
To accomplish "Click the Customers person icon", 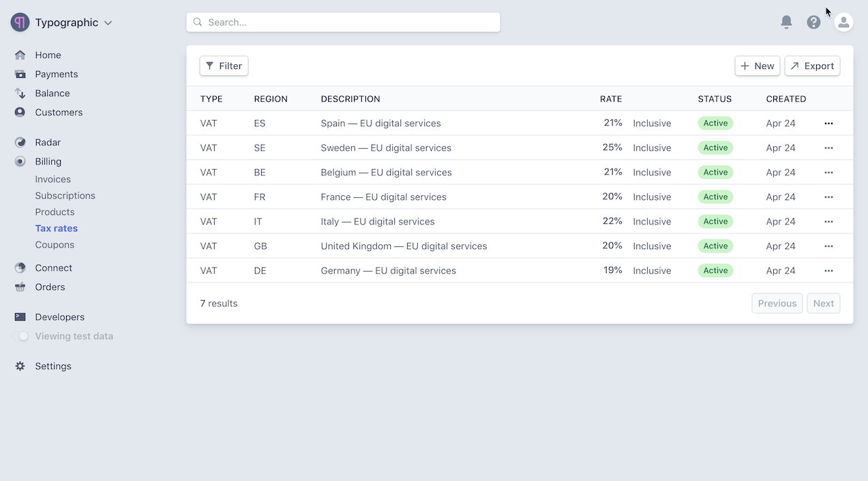I will click(20, 113).
